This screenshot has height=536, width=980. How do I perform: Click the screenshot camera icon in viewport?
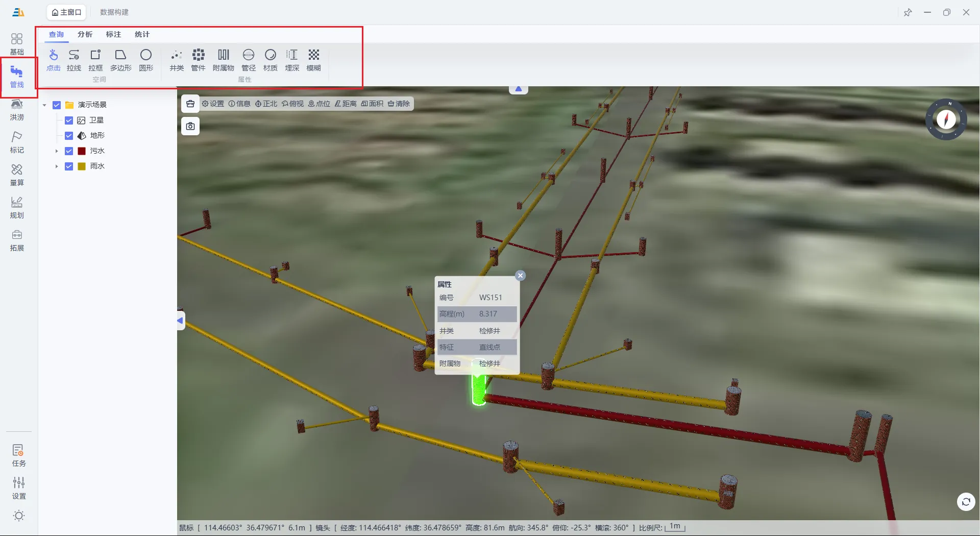(190, 126)
